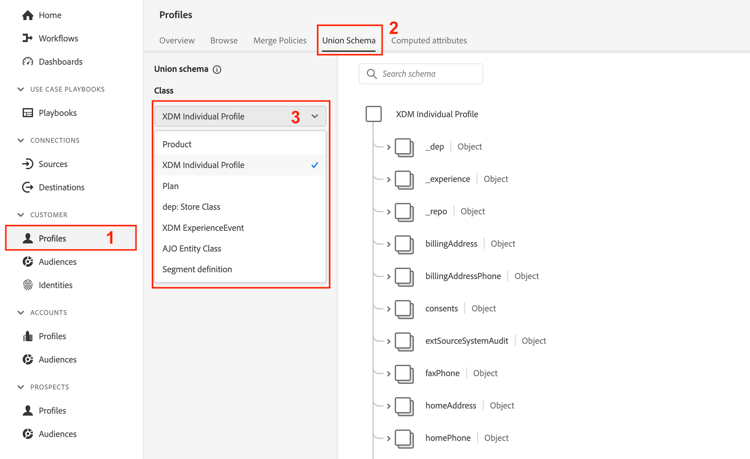
Task: Click the Accounts Profiles building icon
Action: (28, 336)
